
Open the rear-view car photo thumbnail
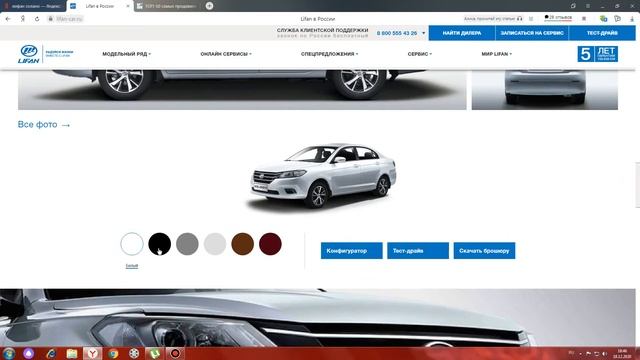click(545, 90)
